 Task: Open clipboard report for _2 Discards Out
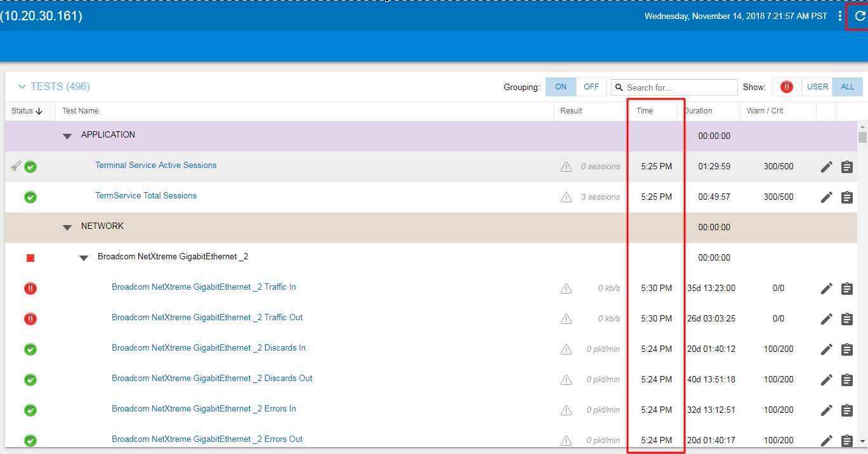[x=846, y=380]
